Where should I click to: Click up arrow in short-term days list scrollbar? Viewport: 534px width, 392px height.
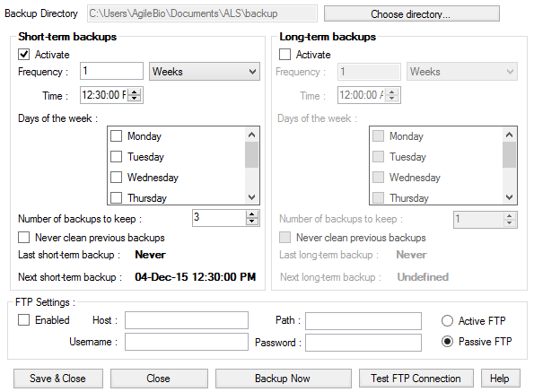[x=251, y=135]
